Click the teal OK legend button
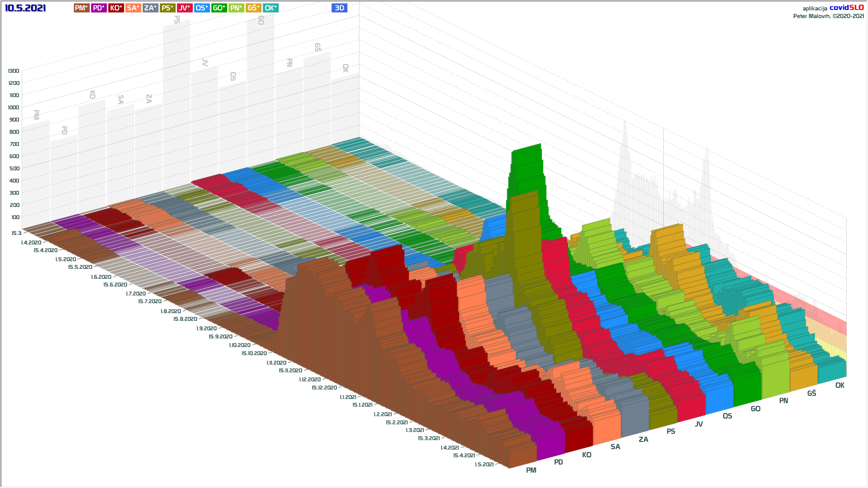This screenshot has height=488, width=868. [x=270, y=8]
